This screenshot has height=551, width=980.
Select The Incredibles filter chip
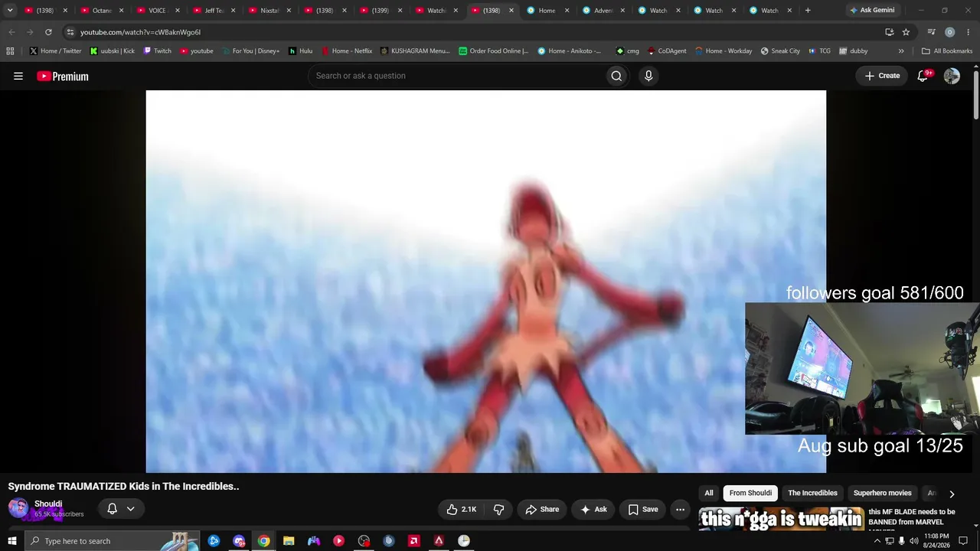coord(813,494)
